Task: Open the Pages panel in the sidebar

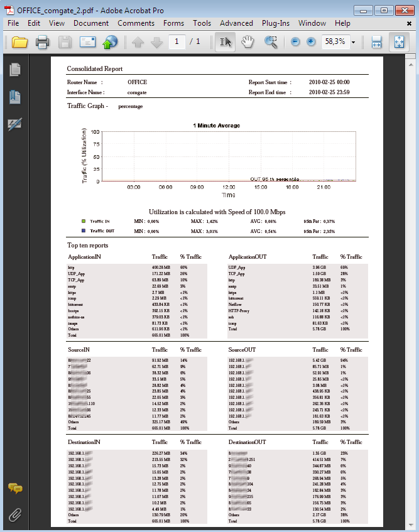Action: point(15,70)
